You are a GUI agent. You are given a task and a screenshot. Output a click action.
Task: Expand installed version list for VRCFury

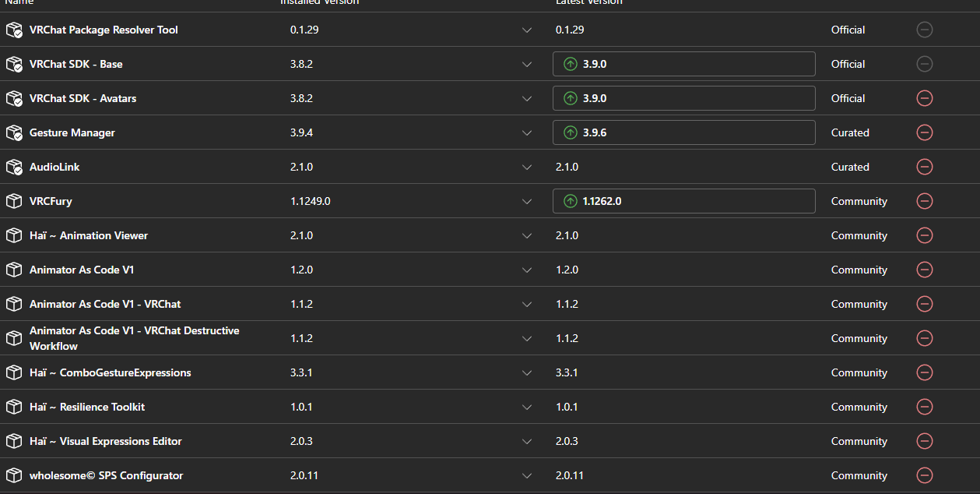(527, 201)
